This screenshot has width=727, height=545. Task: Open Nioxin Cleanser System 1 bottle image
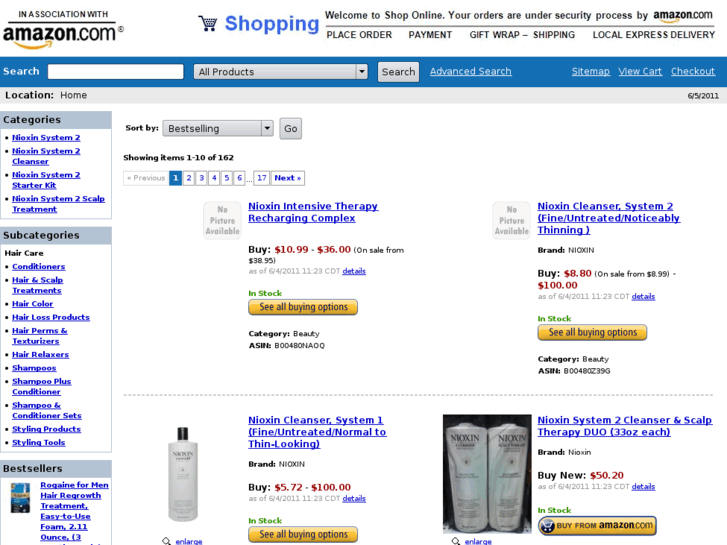(183, 473)
